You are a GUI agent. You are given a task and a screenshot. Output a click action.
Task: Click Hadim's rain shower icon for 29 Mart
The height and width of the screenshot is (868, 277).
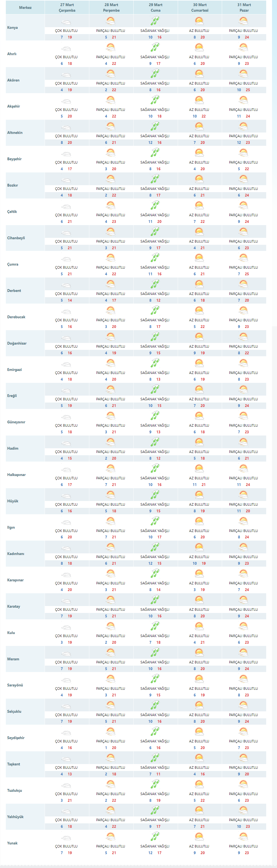tap(155, 442)
